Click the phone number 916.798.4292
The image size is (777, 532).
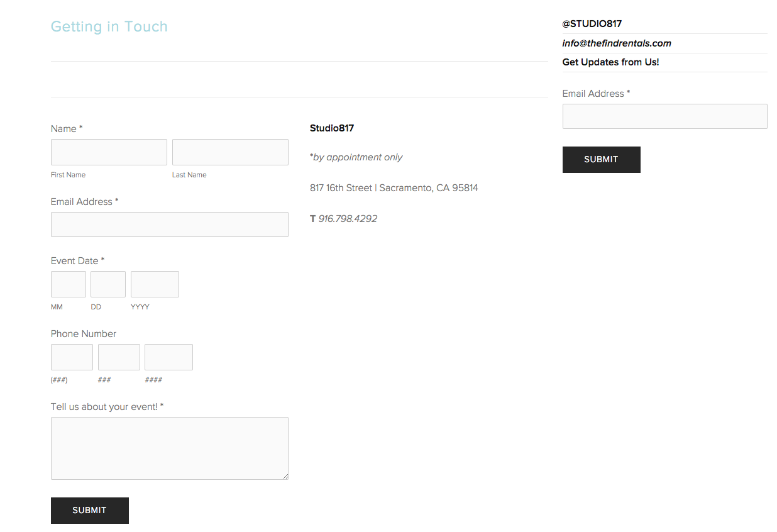tap(348, 219)
